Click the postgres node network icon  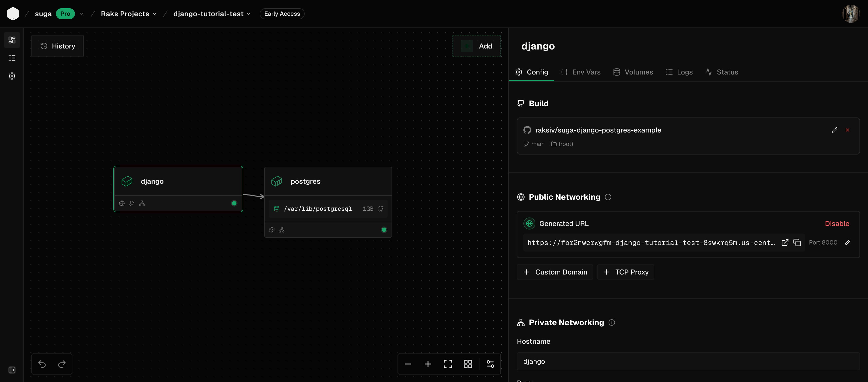(x=282, y=230)
